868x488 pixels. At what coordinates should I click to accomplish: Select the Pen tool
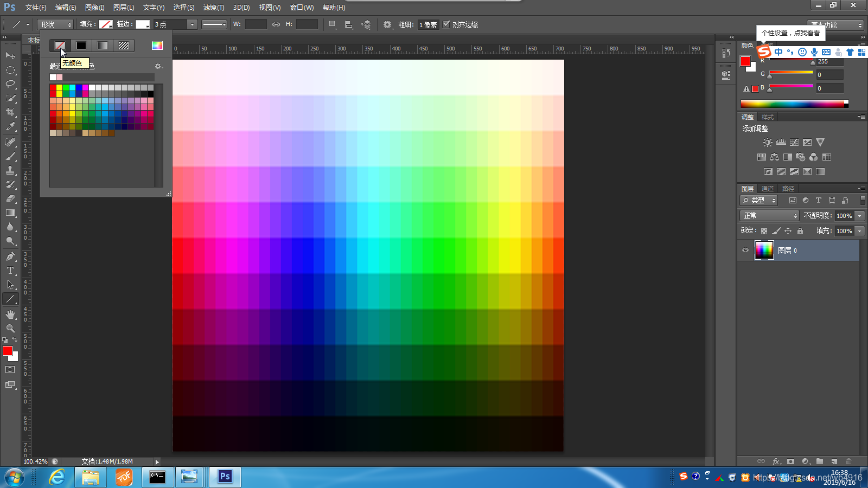point(10,256)
